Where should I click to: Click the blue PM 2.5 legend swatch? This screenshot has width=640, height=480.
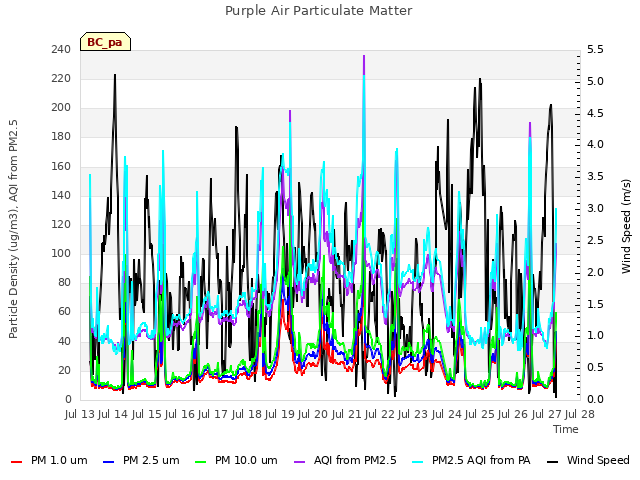pyautogui.click(x=109, y=462)
